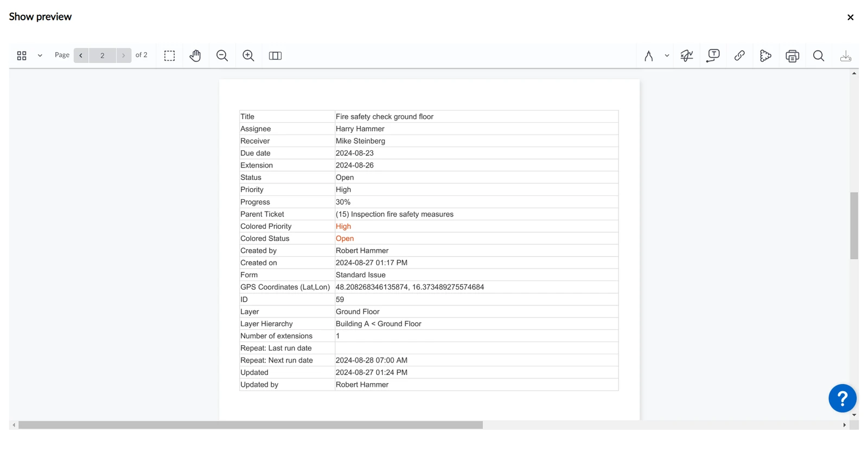Toggle the side-by-side page layout
Viewport: 868px width, 452px height.
click(275, 55)
